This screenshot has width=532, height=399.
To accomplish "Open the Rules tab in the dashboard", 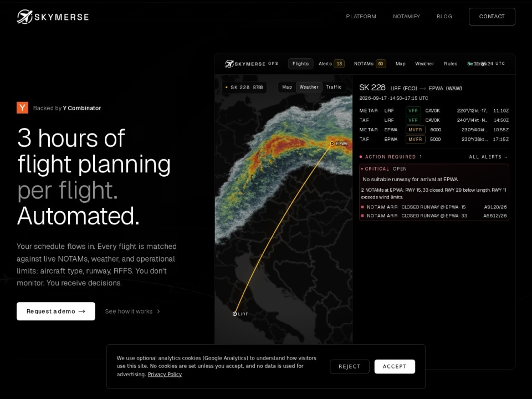I will pos(451,63).
